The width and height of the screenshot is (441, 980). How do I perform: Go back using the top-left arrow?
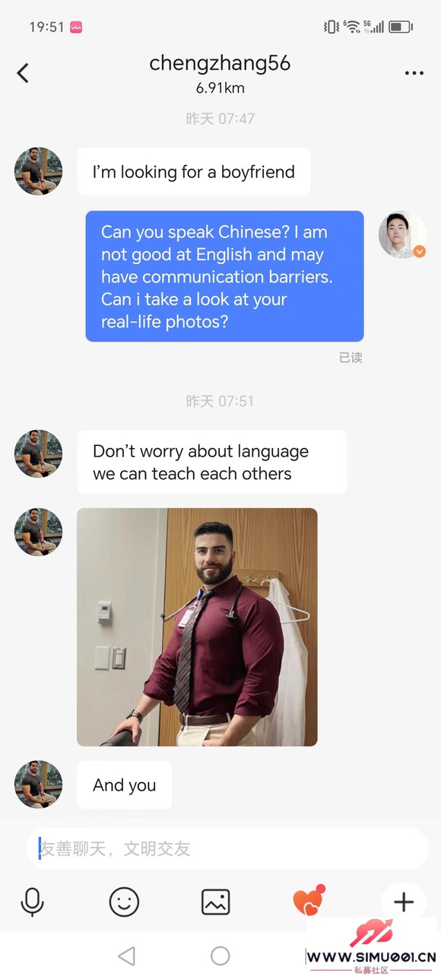tap(23, 73)
